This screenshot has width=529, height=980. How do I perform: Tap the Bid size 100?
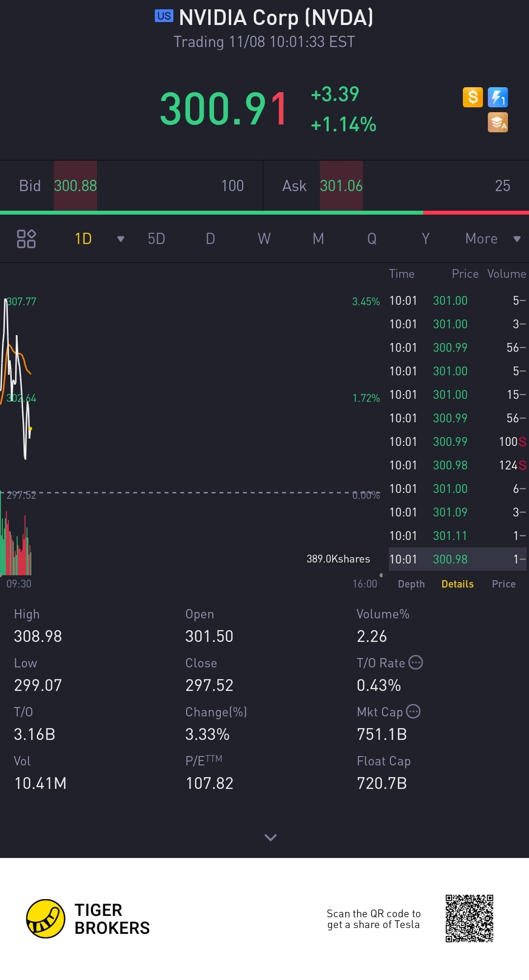[232, 186]
